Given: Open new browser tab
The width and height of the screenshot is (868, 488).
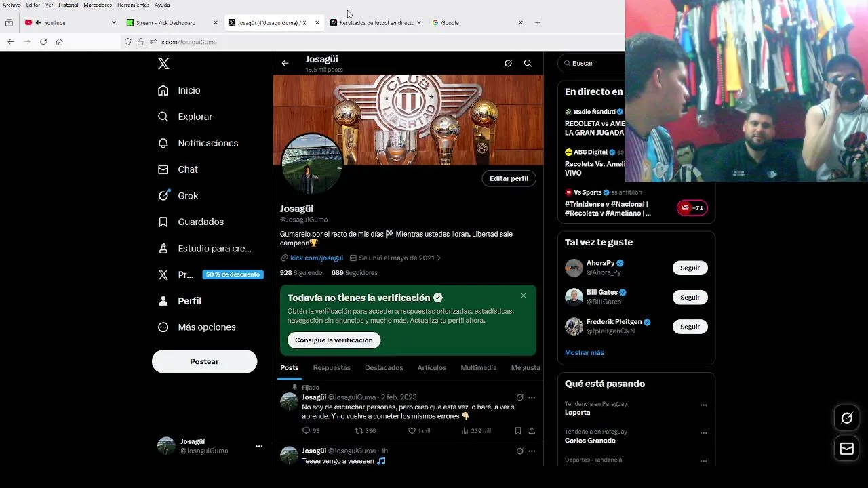Looking at the screenshot, I should (x=538, y=23).
